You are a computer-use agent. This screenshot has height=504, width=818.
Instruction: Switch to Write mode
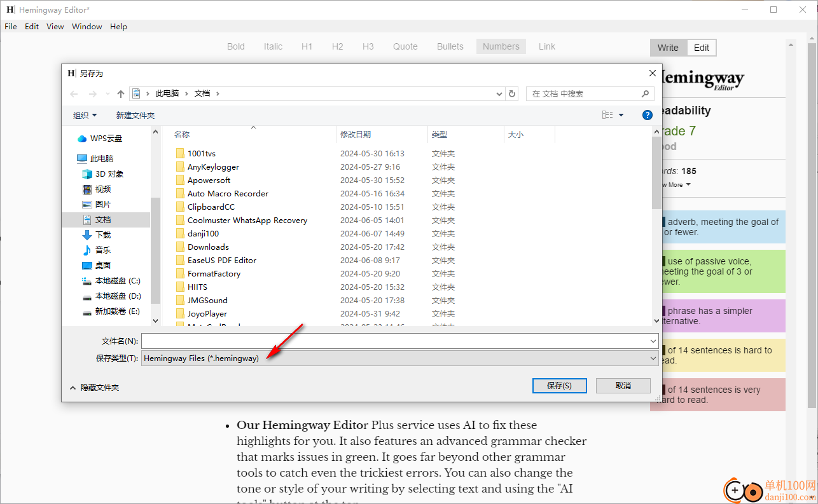click(x=668, y=48)
